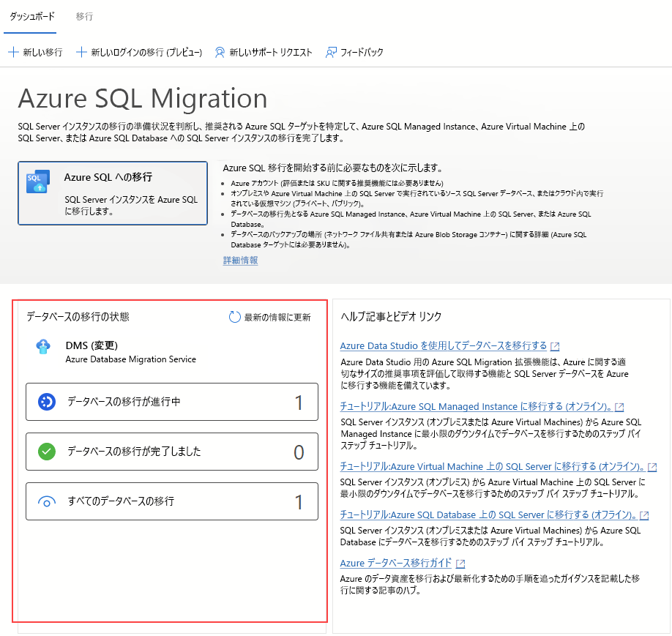
Task: Click external-link icon after Managed Instance tutorial
Action: tap(619, 407)
